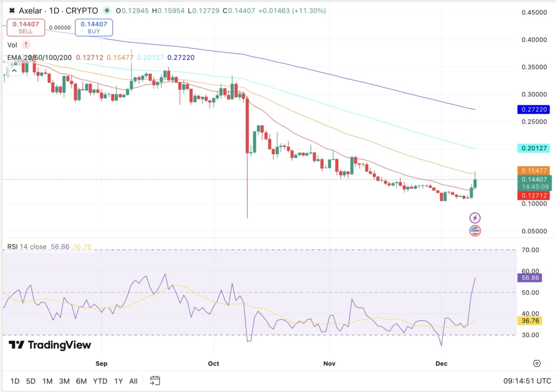Collapse the indicator legend chevron
556x392 pixels.
[x=14, y=71]
